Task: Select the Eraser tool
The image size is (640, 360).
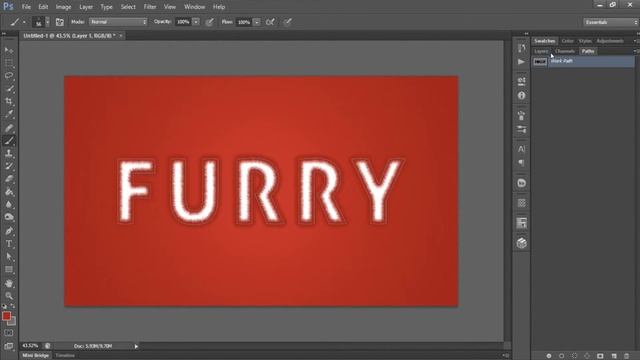Action: 9,179
